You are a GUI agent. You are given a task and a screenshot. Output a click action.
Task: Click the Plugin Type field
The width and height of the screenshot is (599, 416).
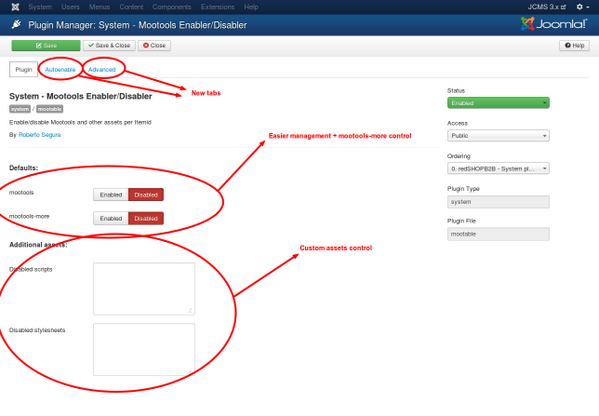coord(498,202)
